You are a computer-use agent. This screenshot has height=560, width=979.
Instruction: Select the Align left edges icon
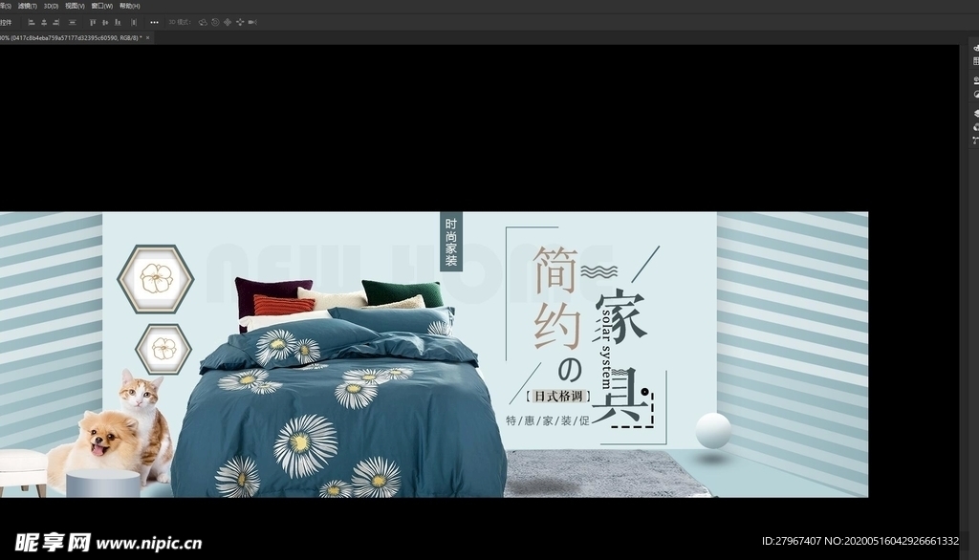[32, 21]
